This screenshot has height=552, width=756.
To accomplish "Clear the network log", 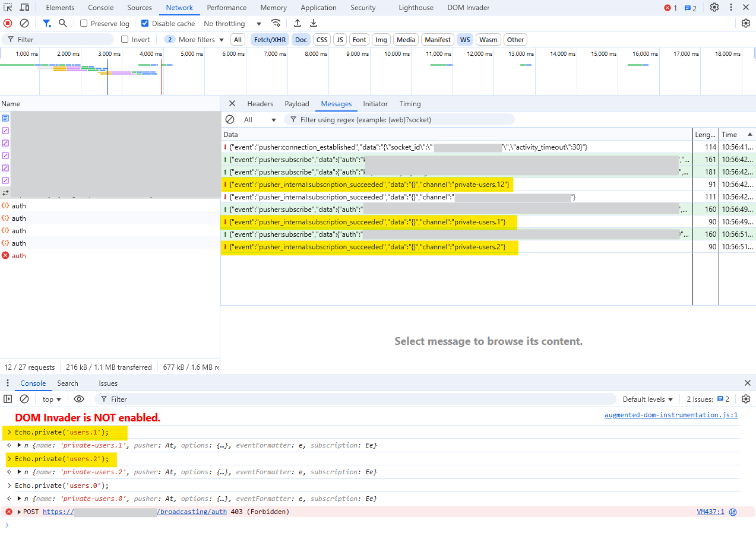I will click(x=24, y=23).
